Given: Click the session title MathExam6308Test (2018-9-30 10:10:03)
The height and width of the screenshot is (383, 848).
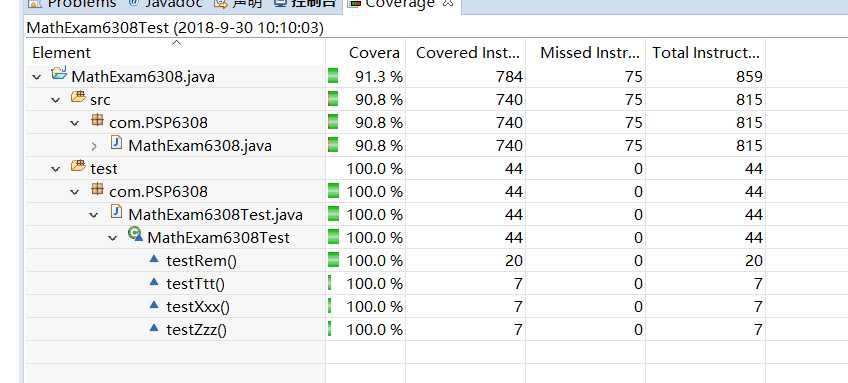Looking at the screenshot, I should pyautogui.click(x=175, y=28).
